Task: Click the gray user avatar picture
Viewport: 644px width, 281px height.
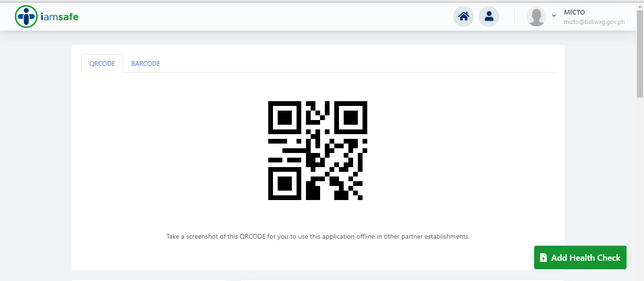Action: pos(537,16)
